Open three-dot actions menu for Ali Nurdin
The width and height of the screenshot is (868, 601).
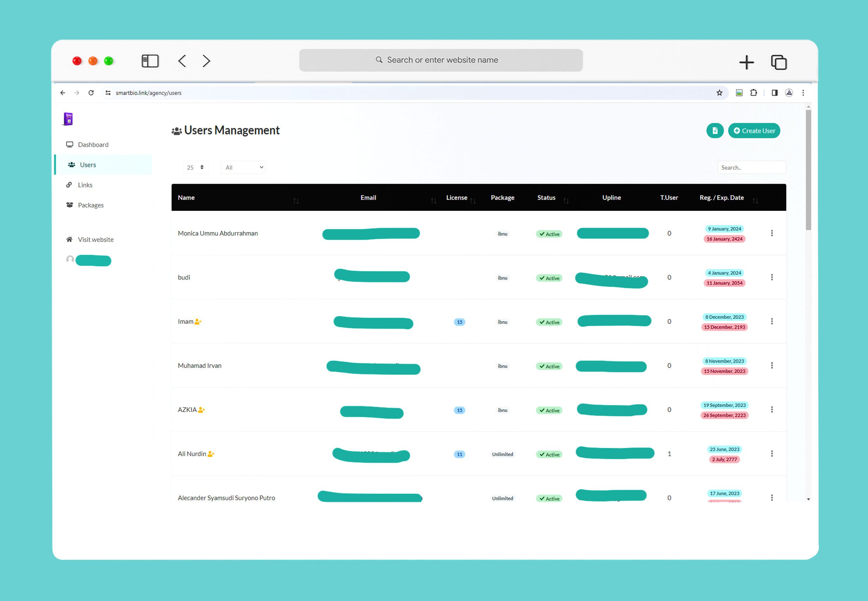[772, 453]
